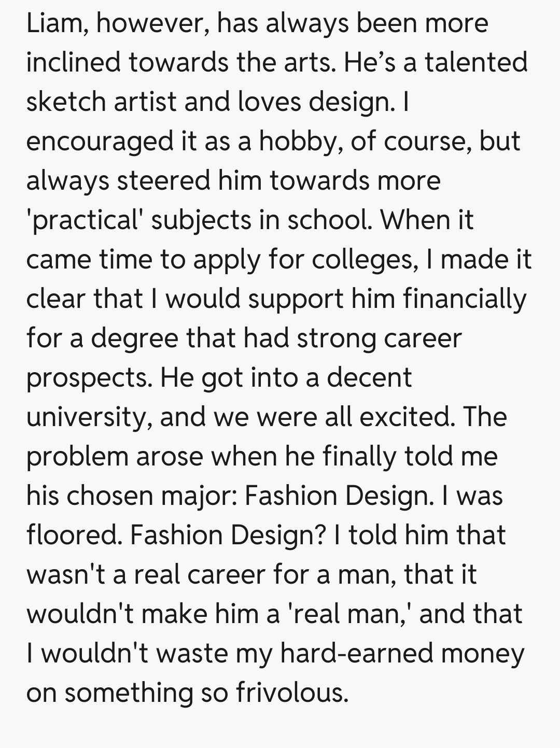The height and width of the screenshot is (748, 560).
Task: Click the word "hard-earned"
Action: 357,654
